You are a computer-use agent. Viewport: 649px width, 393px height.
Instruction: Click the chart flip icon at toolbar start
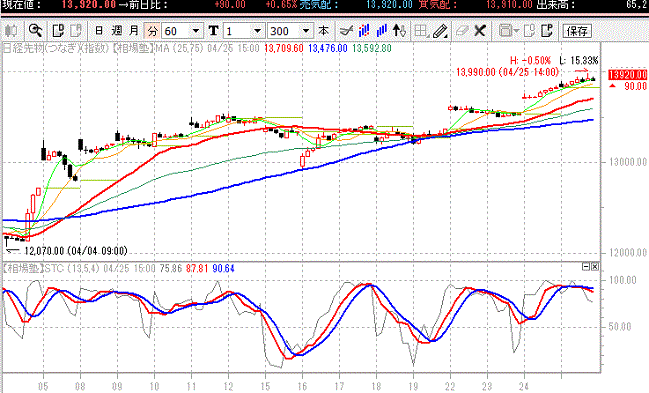point(11,31)
